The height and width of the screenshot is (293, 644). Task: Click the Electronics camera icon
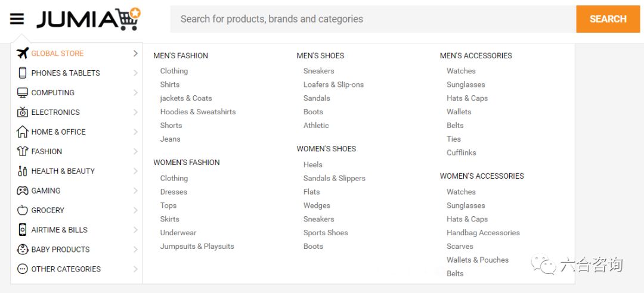(23, 112)
